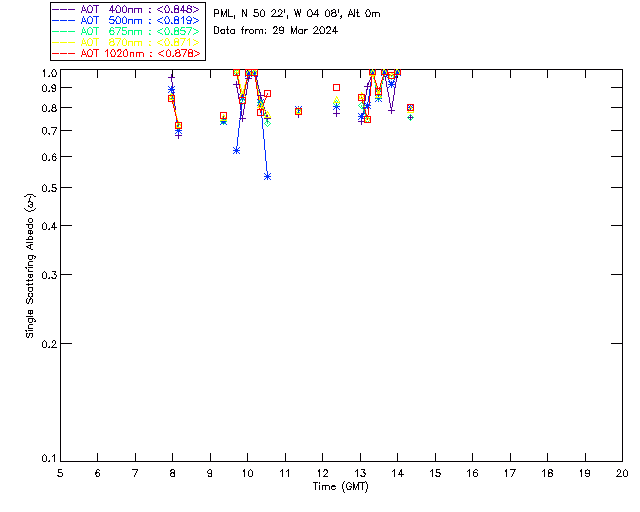This screenshot has height=512, width=640.
Task: Click the y-axis tick label 0.2
Action: point(49,344)
